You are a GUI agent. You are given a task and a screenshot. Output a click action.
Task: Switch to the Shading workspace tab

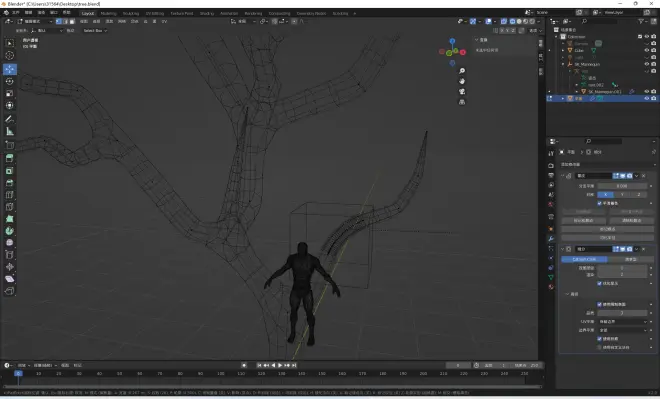pos(207,13)
